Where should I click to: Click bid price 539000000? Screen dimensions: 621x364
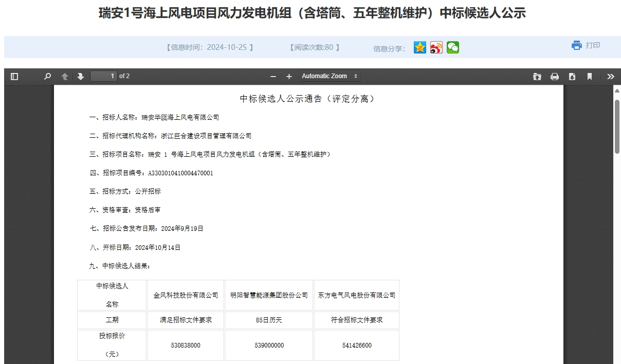269,345
